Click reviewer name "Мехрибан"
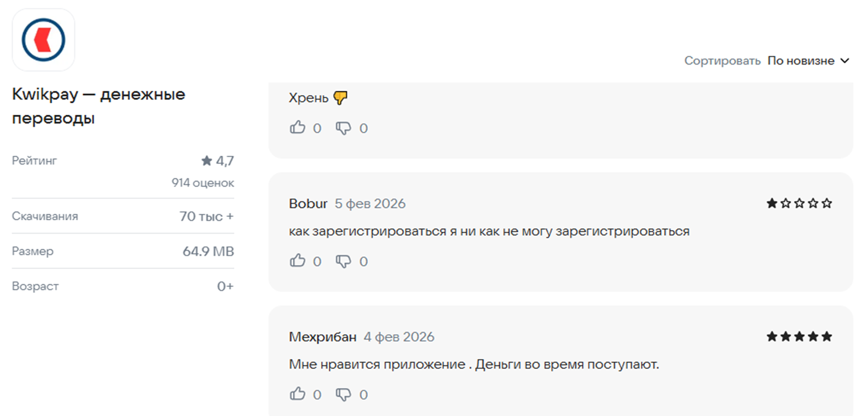This screenshot has width=868, height=416. 322,337
